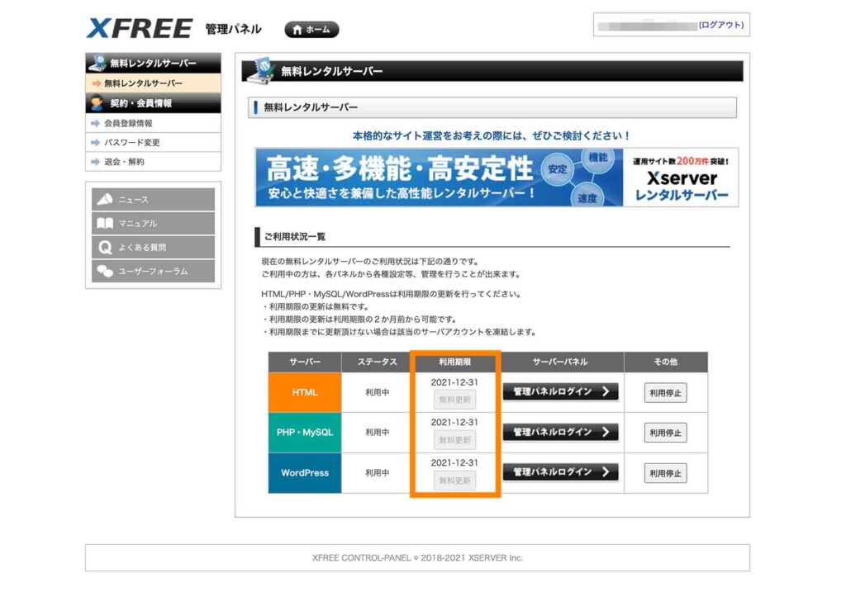Image resolution: width=846 pixels, height=616 pixels.
Task: Click the Q icon beside よくある質問
Action: (105, 247)
